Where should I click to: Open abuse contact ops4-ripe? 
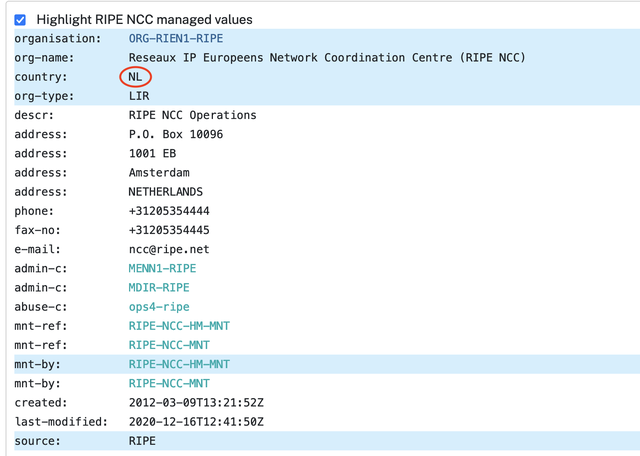click(x=159, y=307)
